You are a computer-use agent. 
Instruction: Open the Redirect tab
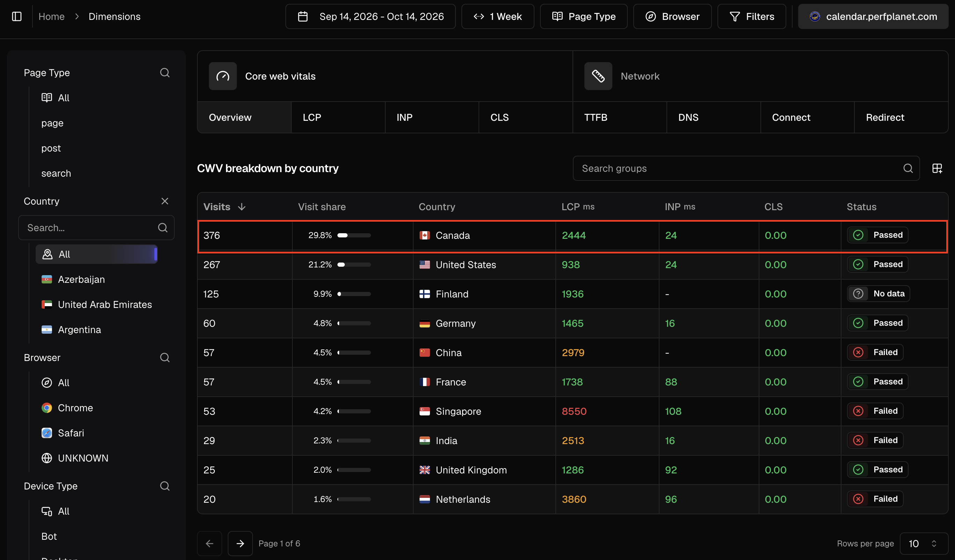tap(901, 117)
